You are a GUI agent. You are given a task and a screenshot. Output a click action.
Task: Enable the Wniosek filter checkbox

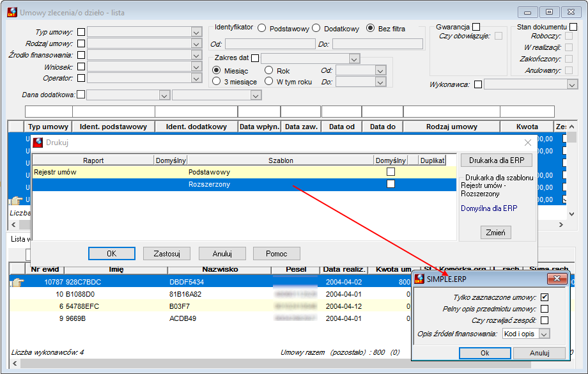pyautogui.click(x=81, y=66)
